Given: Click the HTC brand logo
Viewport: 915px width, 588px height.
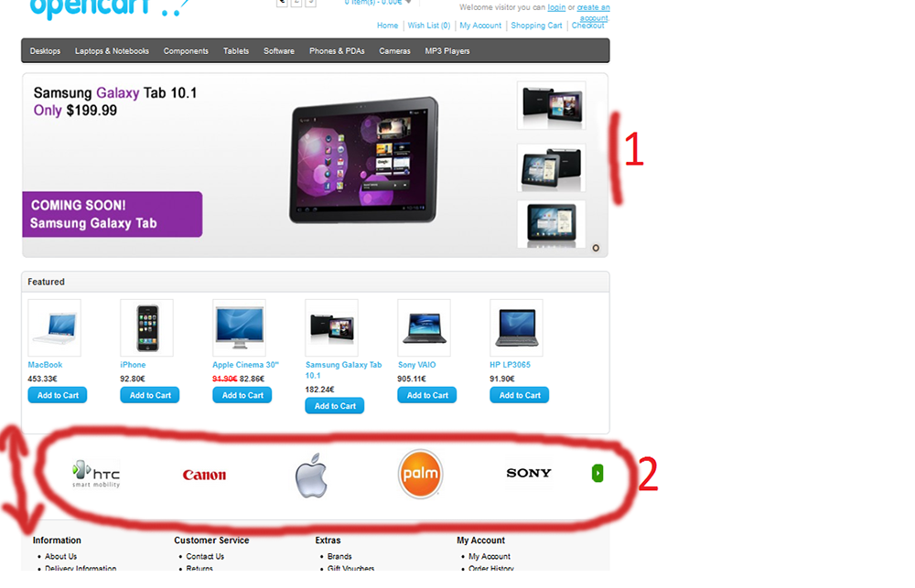Looking at the screenshot, I should point(96,474).
